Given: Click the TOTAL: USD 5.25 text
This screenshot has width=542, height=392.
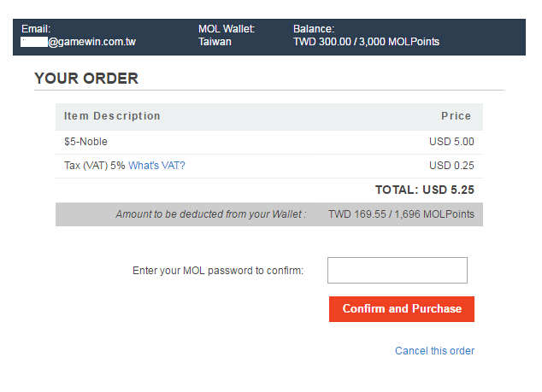Looking at the screenshot, I should coord(424,190).
